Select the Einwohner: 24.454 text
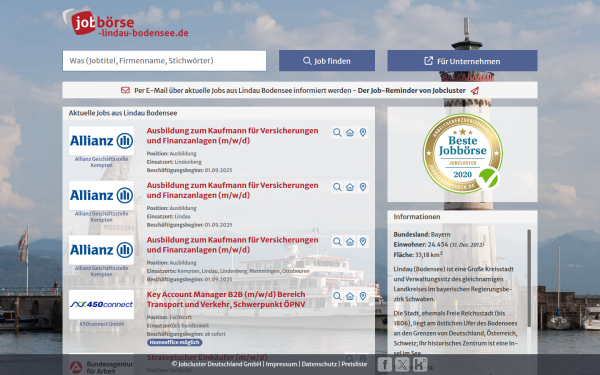 [x=439, y=245]
